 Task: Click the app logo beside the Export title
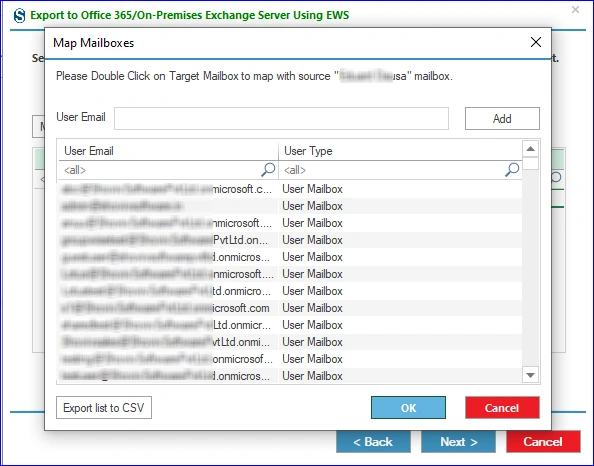tap(19, 16)
